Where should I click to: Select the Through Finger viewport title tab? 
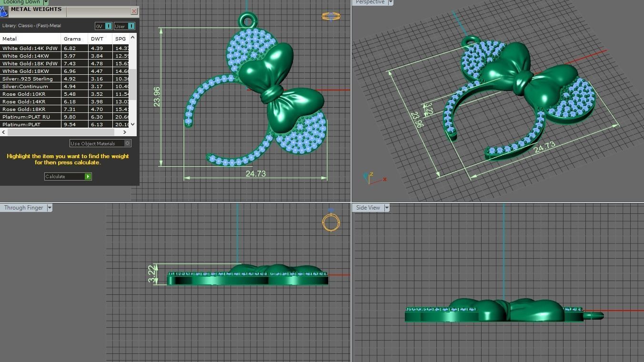[x=23, y=208]
